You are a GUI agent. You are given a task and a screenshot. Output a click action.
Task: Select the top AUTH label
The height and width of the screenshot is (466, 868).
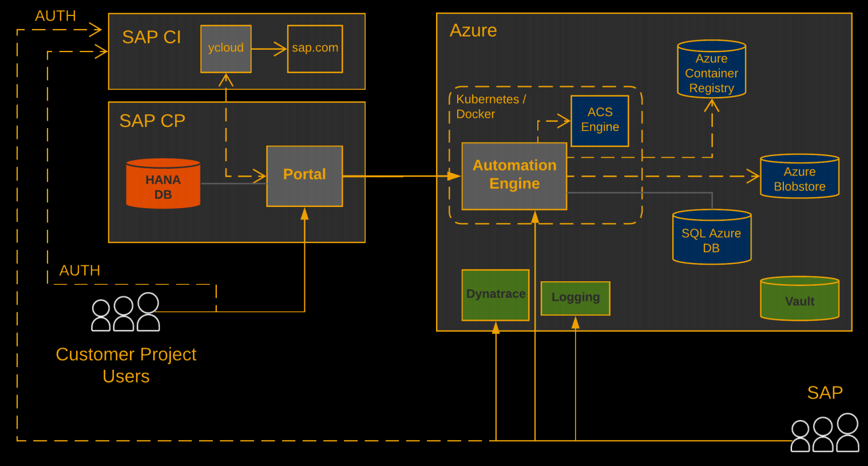56,16
